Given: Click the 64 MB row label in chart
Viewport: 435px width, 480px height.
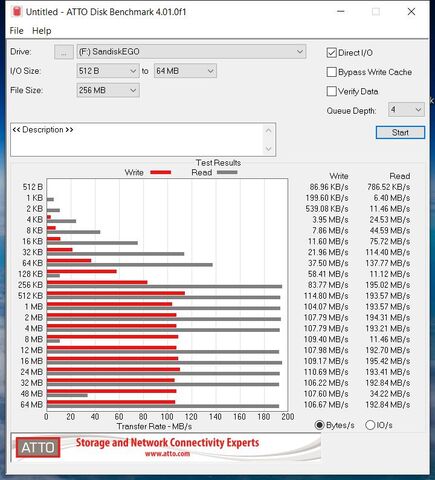Looking at the screenshot, I should [x=32, y=405].
